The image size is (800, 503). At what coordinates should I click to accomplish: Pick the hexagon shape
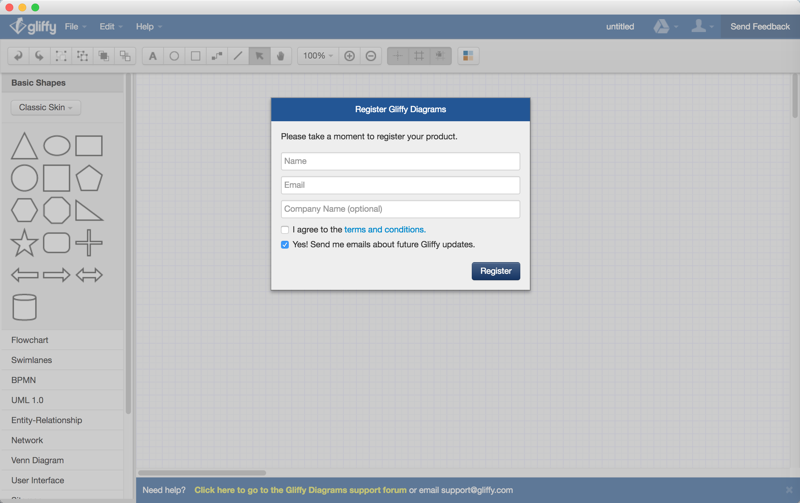pos(24,210)
